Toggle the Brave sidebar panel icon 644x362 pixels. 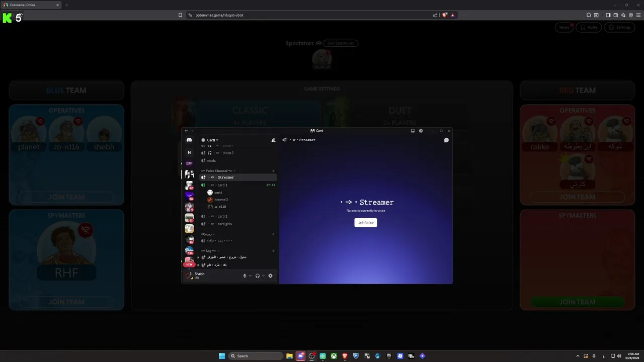click(608, 15)
